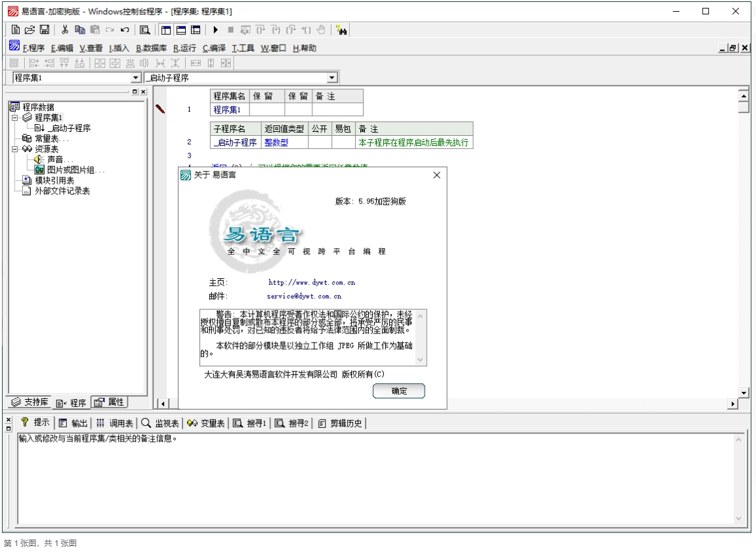Screen dimensions: 756x552
Task: Click the Undo arrow toolbar icon
Action: click(x=125, y=30)
